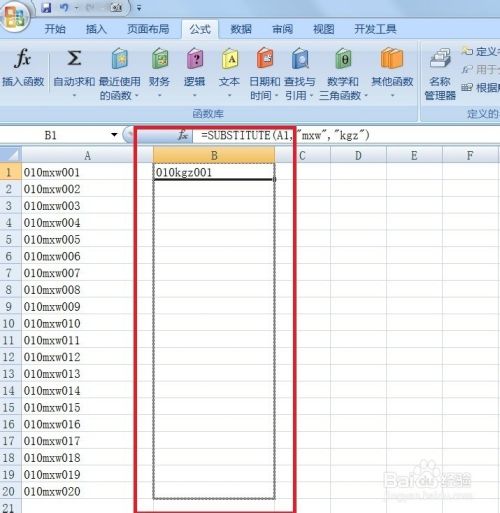Click cell containing 010mxw001
Viewport: 500px width, 513px height.
point(87,172)
